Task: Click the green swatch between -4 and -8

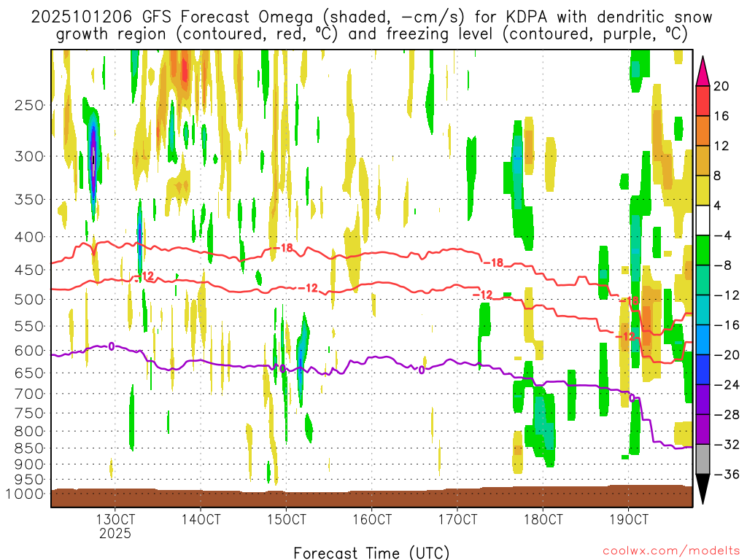Action: pos(703,250)
